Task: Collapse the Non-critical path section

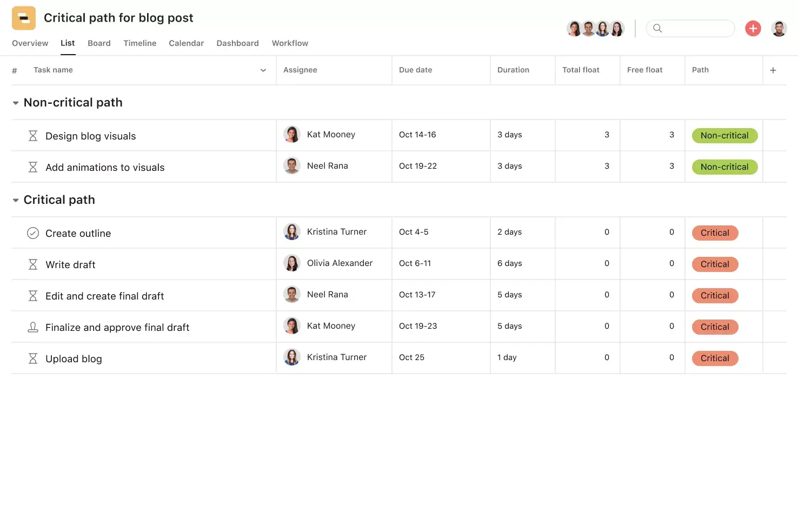Action: click(16, 102)
